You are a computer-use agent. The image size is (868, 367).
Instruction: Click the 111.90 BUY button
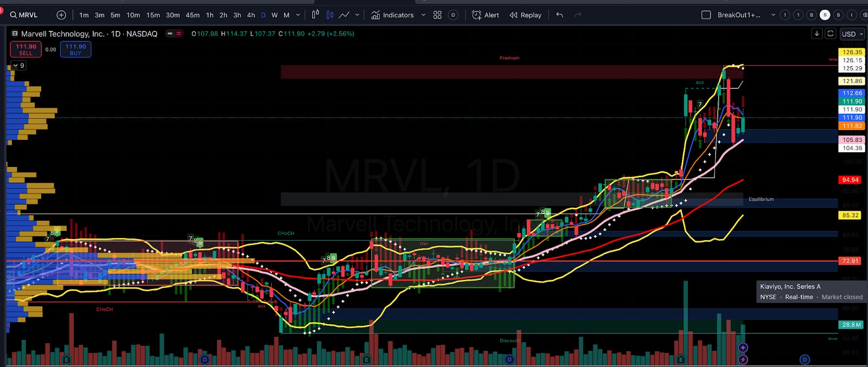point(75,49)
